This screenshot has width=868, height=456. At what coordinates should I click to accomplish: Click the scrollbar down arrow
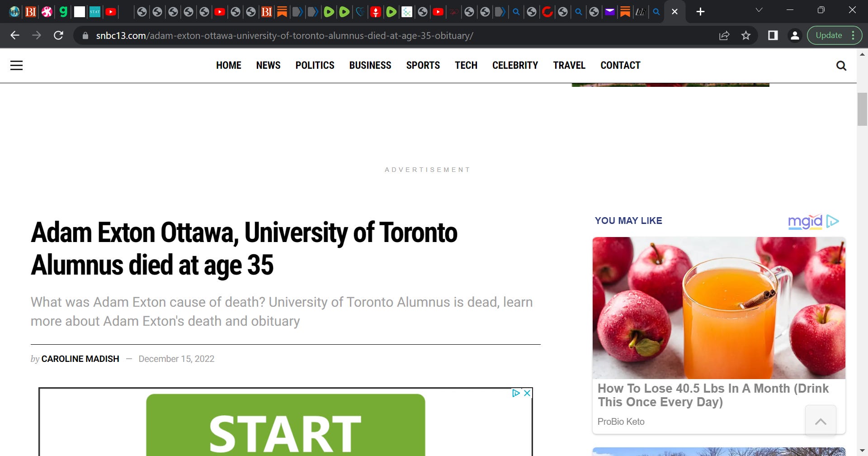[862, 451]
